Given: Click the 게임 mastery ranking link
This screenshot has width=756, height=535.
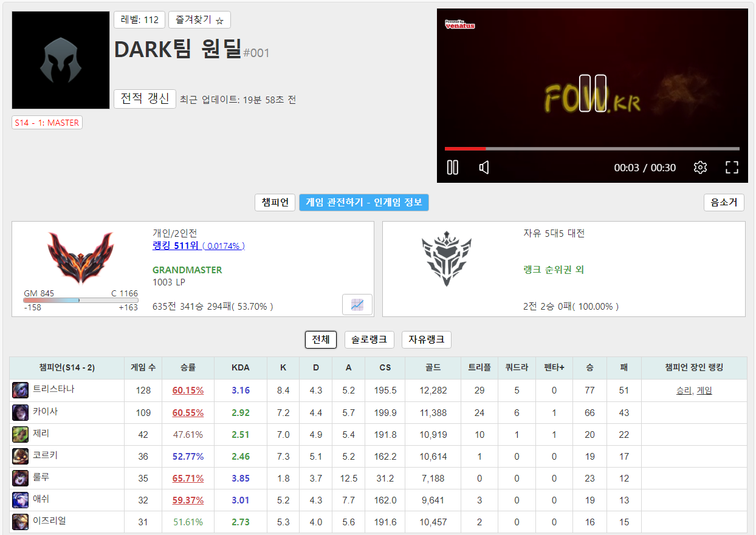Looking at the screenshot, I should [704, 390].
